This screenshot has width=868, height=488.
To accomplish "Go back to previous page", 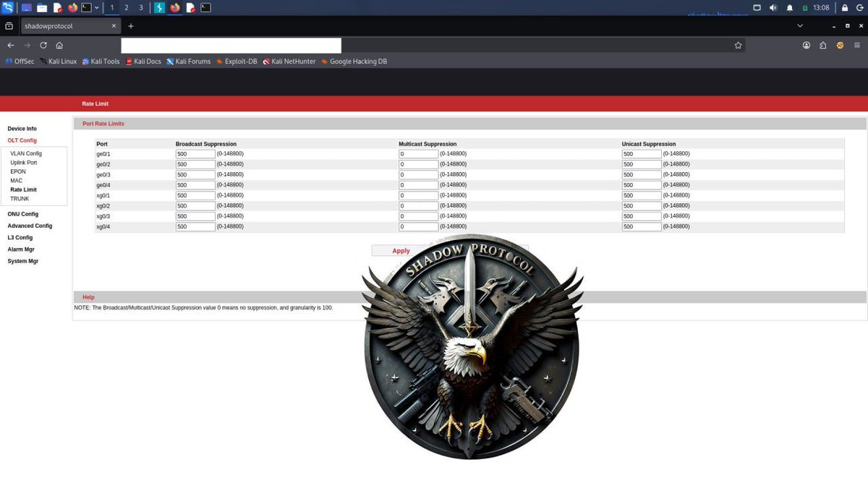I will [11, 45].
